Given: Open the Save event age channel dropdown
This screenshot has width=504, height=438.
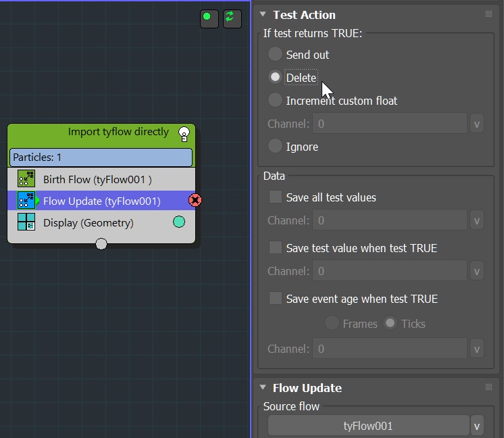Looking at the screenshot, I should 477,349.
